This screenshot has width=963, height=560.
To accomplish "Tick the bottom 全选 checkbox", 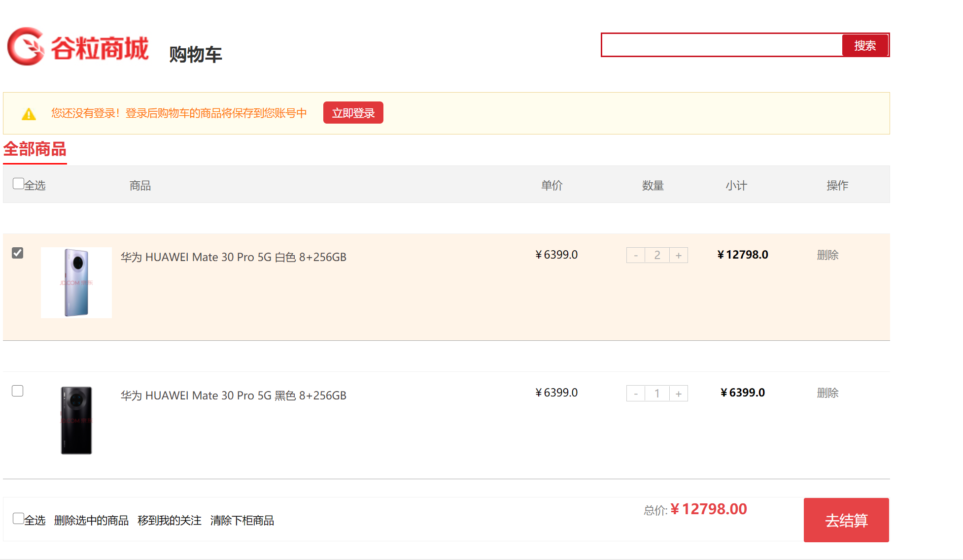I will 18,518.
